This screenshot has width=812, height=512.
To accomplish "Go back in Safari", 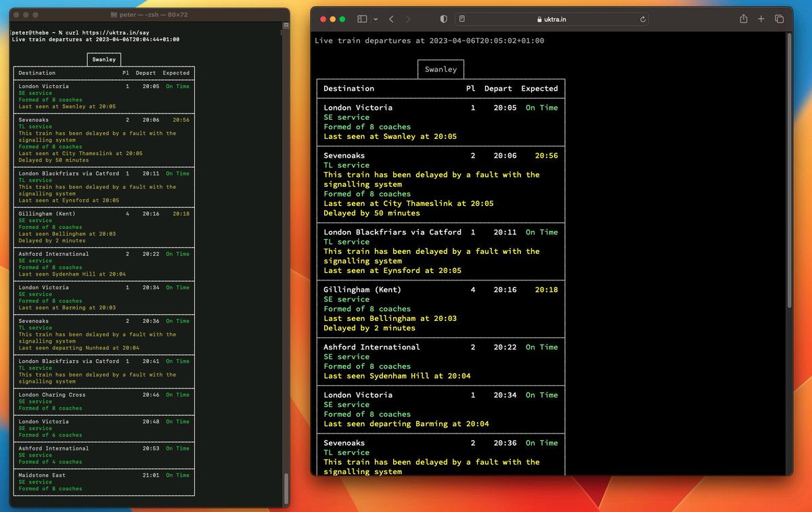I will [392, 20].
